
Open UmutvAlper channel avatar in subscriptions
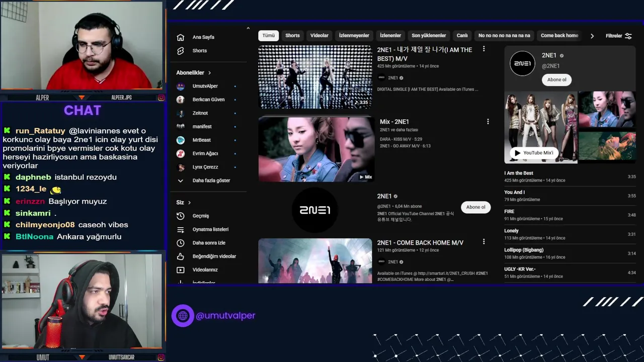coord(181,86)
